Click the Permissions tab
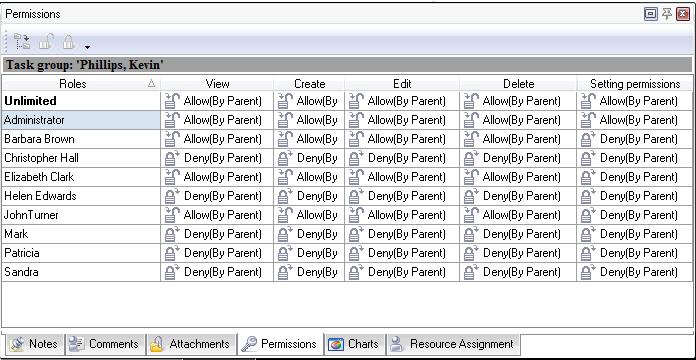The image size is (696, 360). click(x=280, y=344)
